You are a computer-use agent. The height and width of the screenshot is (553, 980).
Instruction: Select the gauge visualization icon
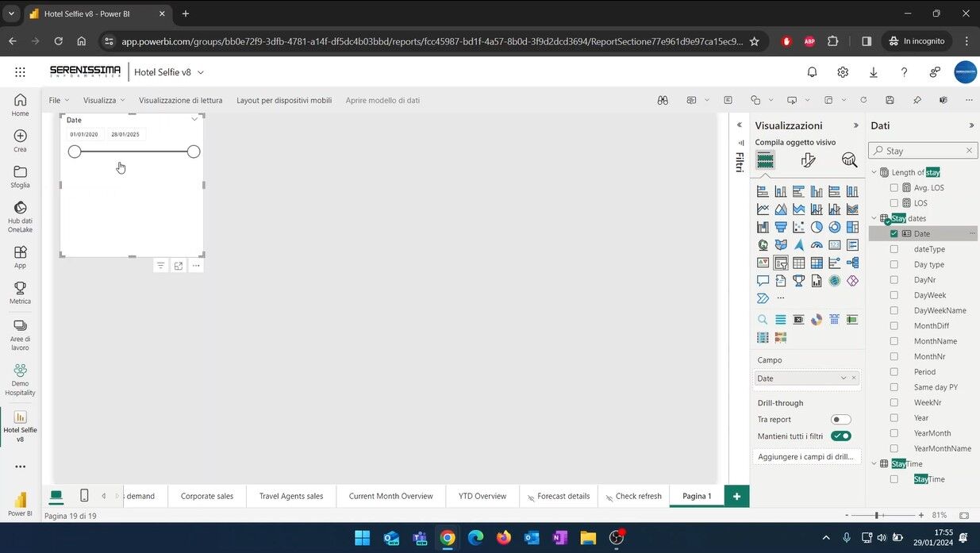pyautogui.click(x=817, y=245)
